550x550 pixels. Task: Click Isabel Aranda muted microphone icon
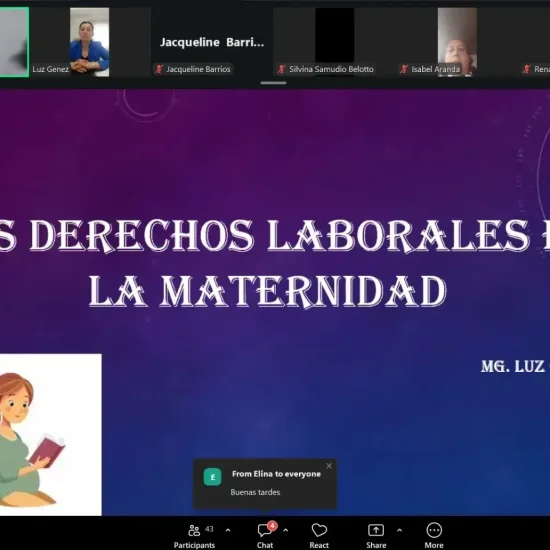click(404, 69)
